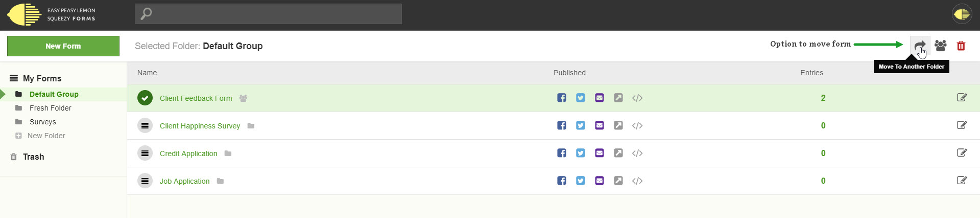This screenshot has width=980, height=218.
Task: Email the Client Happiness Survey link
Action: [599, 125]
